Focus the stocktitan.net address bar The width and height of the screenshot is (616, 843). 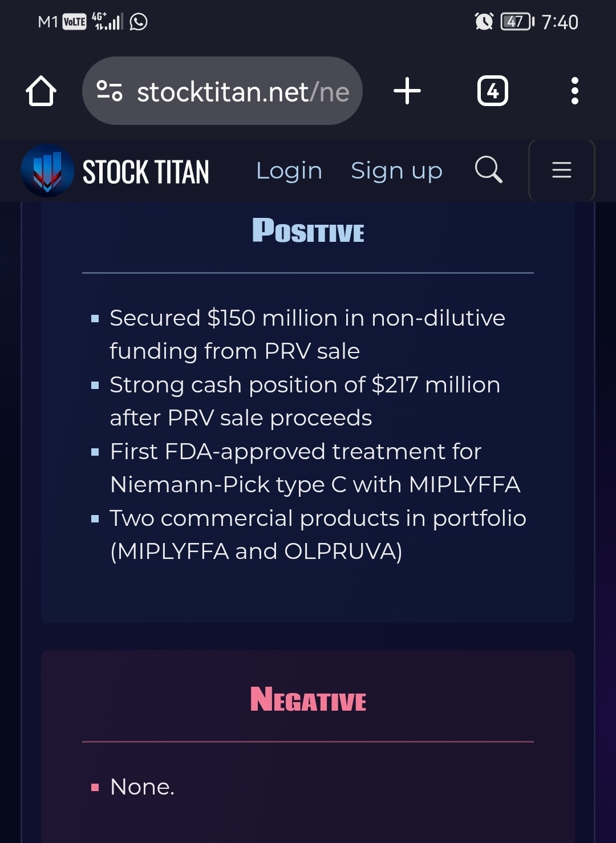click(222, 91)
